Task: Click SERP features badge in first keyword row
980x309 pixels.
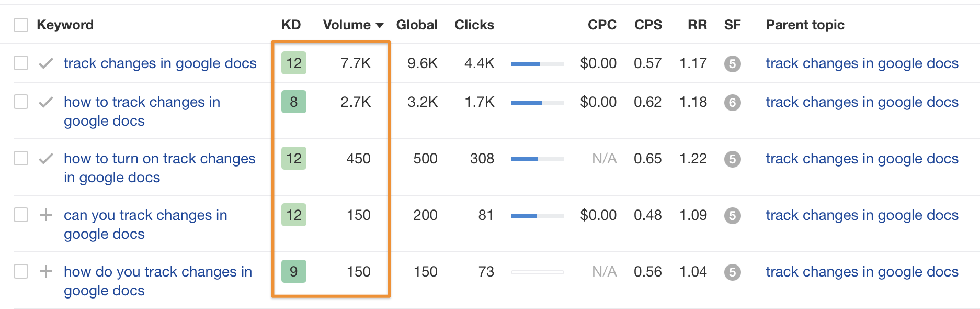Action: tap(732, 64)
